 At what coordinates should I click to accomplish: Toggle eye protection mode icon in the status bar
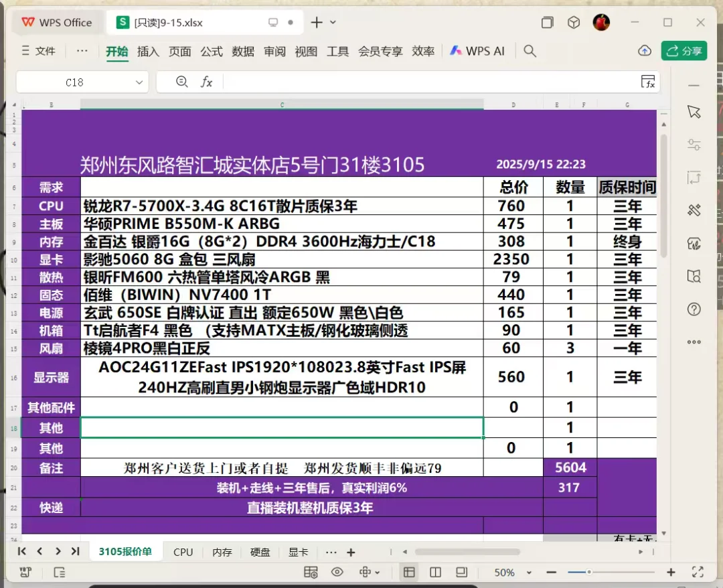337,573
